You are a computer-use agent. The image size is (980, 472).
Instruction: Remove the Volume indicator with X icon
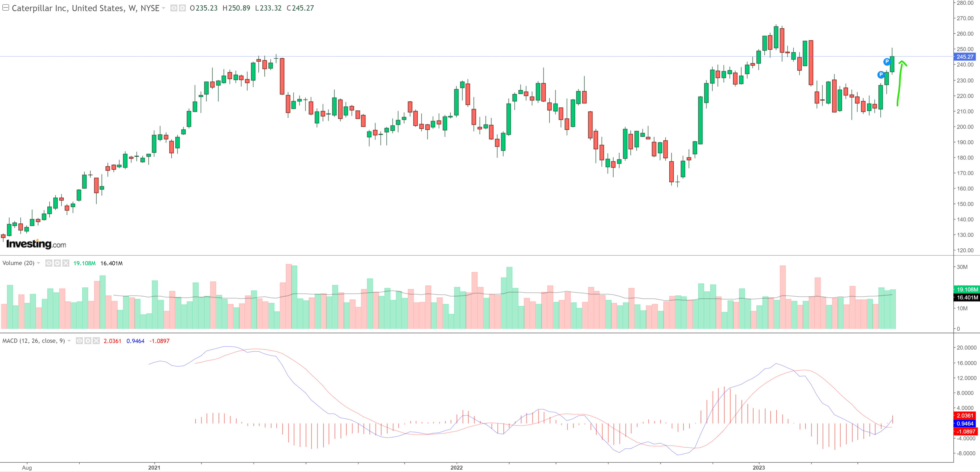pyautogui.click(x=66, y=263)
